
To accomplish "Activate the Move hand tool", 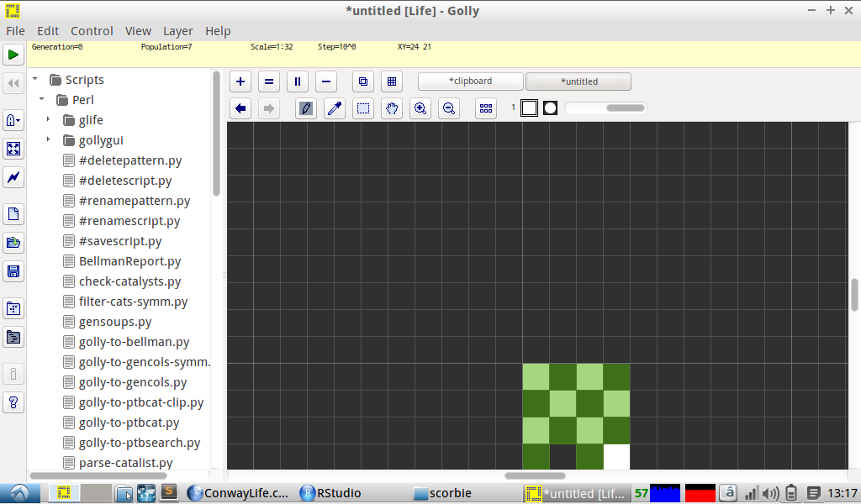I will coord(392,108).
